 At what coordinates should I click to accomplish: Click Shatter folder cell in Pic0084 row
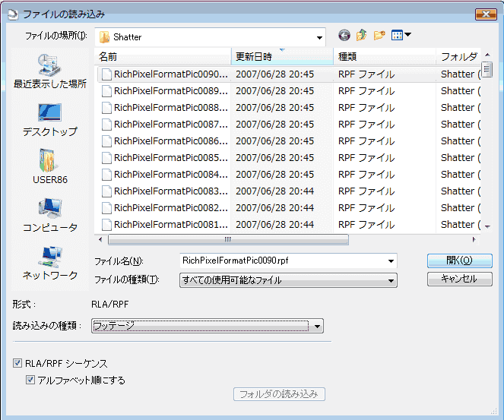tap(461, 175)
